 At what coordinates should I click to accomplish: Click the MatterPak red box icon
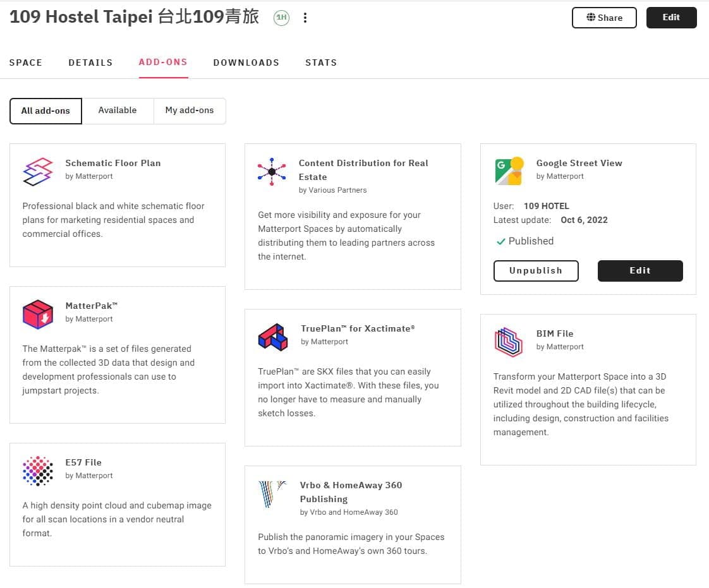click(x=38, y=314)
